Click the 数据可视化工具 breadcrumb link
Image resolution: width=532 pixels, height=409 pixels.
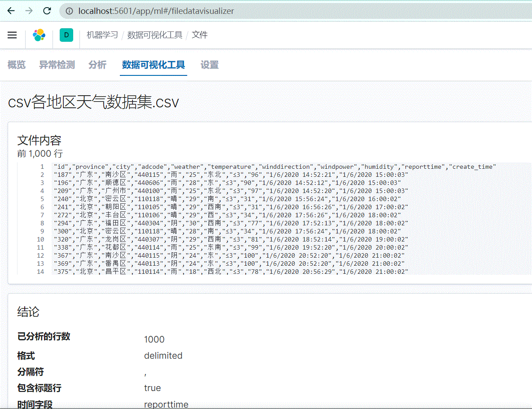coord(154,35)
